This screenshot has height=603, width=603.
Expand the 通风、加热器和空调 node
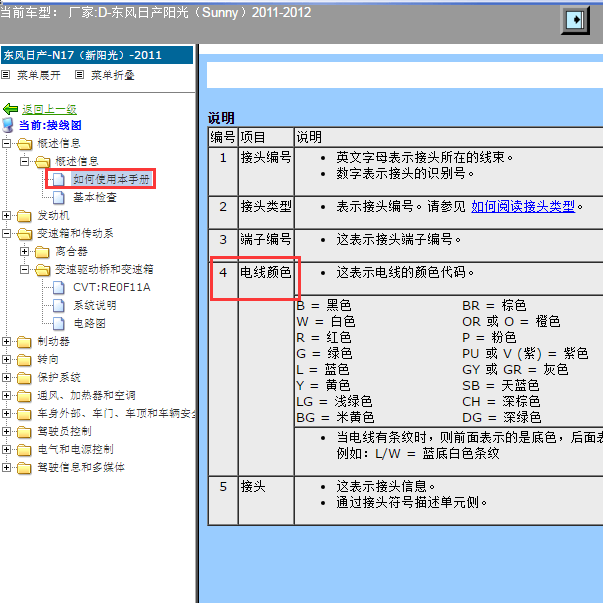pyautogui.click(x=6, y=395)
